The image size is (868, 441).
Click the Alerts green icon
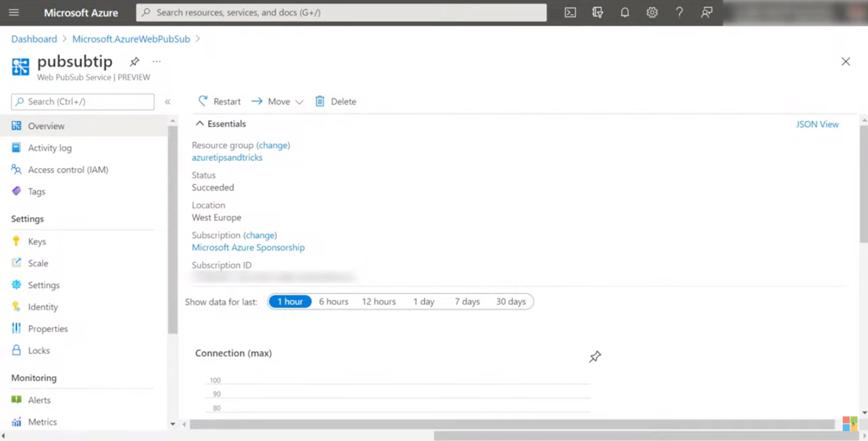[16, 400]
